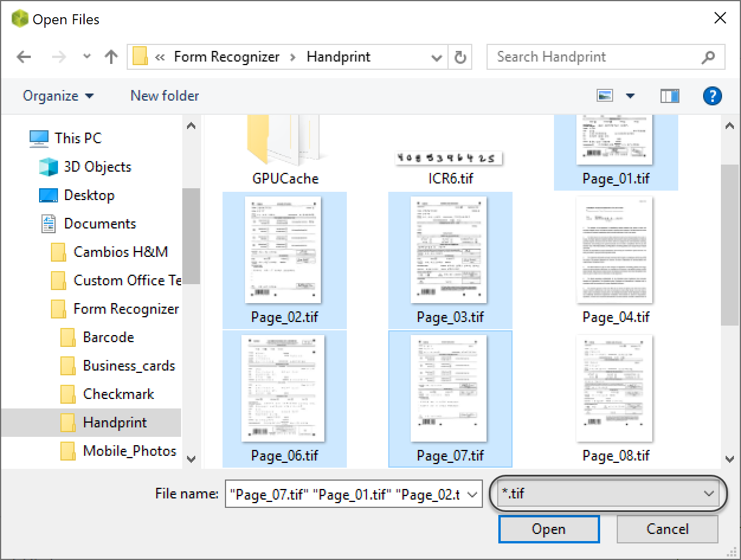
Task: Click the Open button
Action: pyautogui.click(x=549, y=529)
